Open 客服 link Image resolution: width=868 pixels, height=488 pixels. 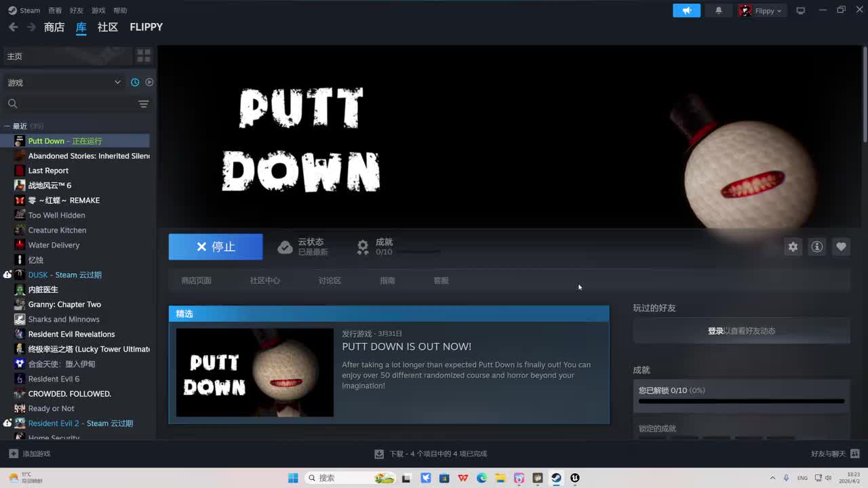[441, 281]
